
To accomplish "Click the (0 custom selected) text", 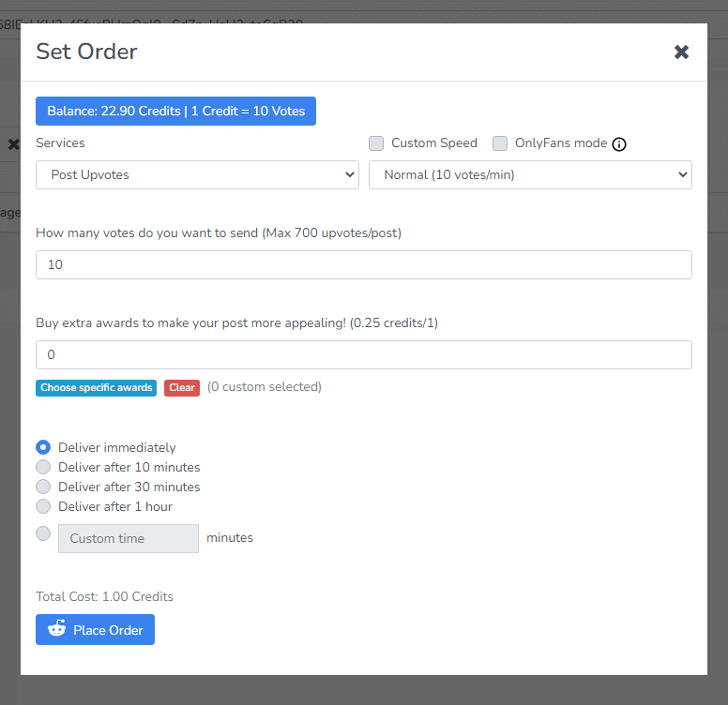I will [265, 387].
